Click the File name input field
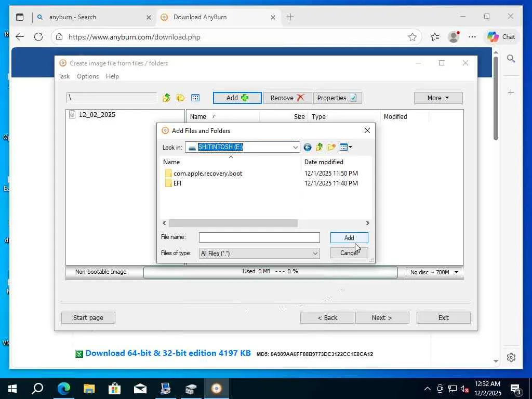The image size is (532, 399). click(x=259, y=237)
